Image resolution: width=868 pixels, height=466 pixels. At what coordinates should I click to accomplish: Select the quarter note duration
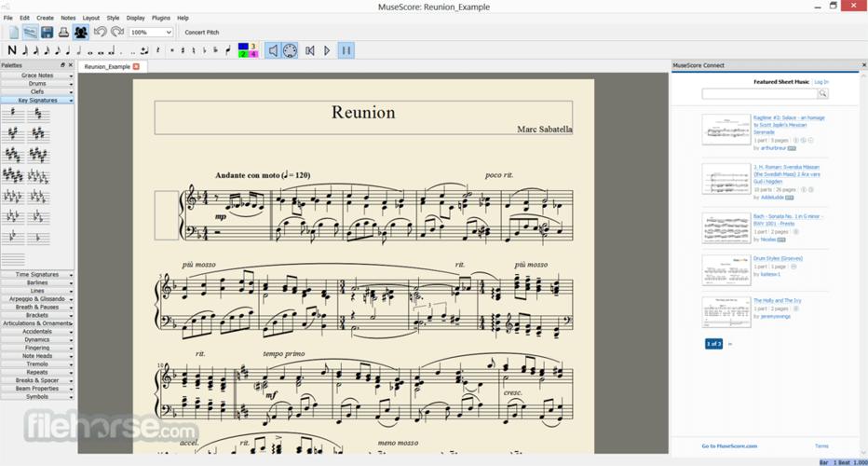click(68, 50)
